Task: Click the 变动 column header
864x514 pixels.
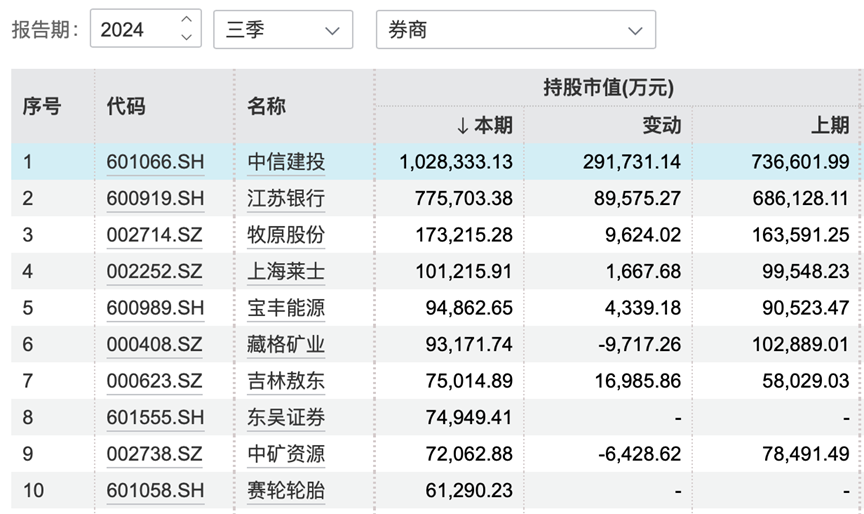Action: 661,125
